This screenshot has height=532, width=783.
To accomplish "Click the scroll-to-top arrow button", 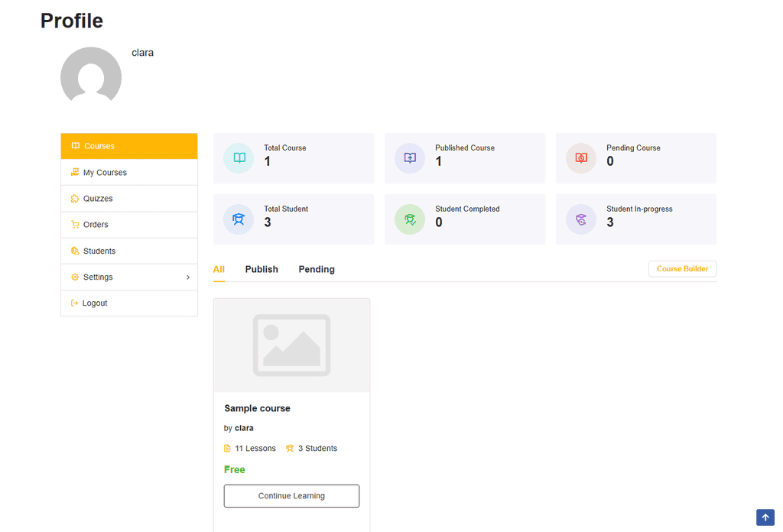I will pos(765,517).
